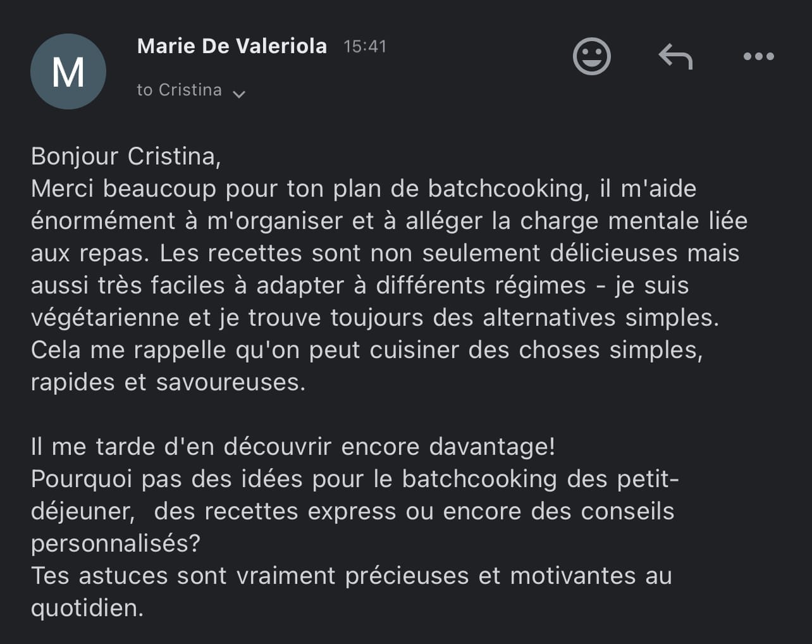Expand recipient details chevron beside "to Cristina"
812x644 pixels.
point(239,94)
